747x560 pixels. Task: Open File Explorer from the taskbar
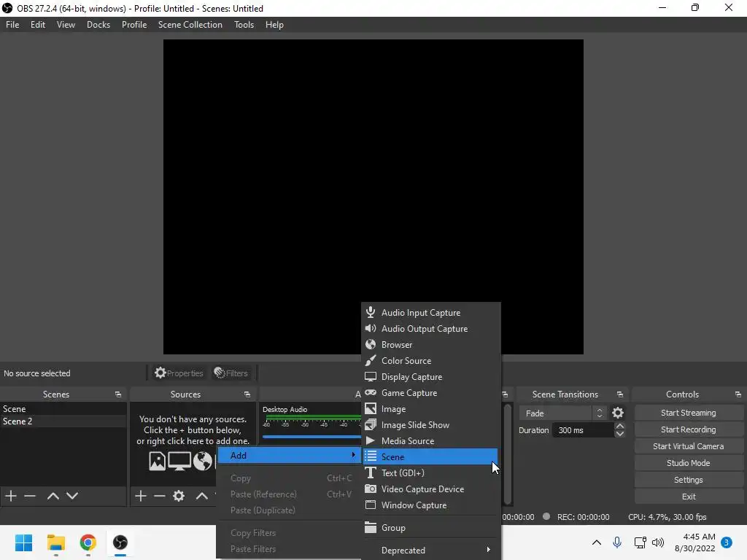click(x=55, y=542)
